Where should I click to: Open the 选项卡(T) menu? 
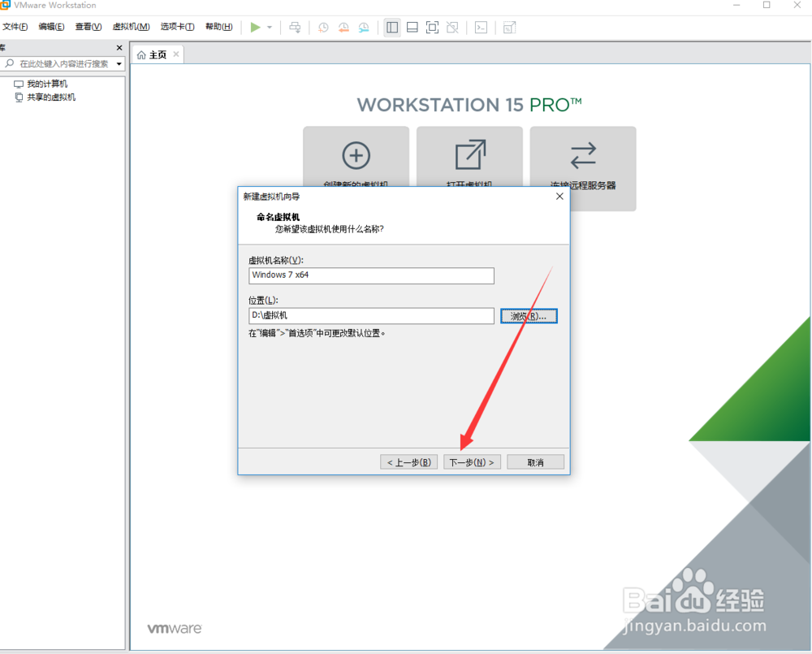pyautogui.click(x=177, y=27)
